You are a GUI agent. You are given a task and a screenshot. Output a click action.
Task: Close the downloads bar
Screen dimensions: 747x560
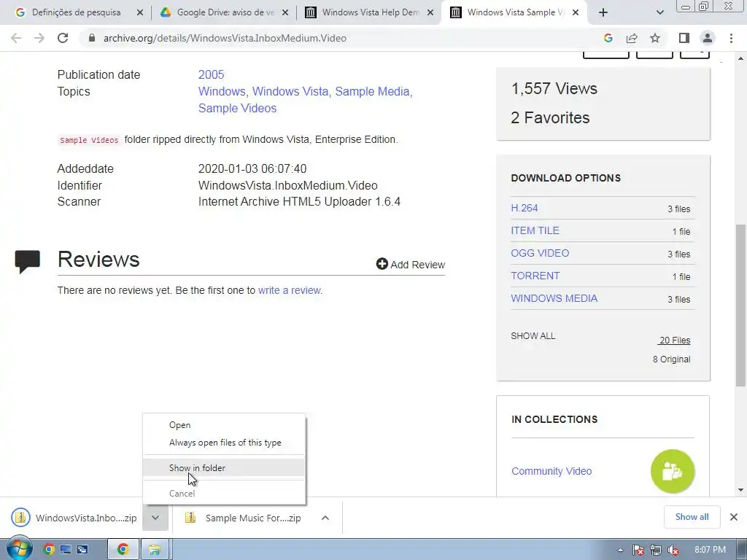(x=734, y=517)
